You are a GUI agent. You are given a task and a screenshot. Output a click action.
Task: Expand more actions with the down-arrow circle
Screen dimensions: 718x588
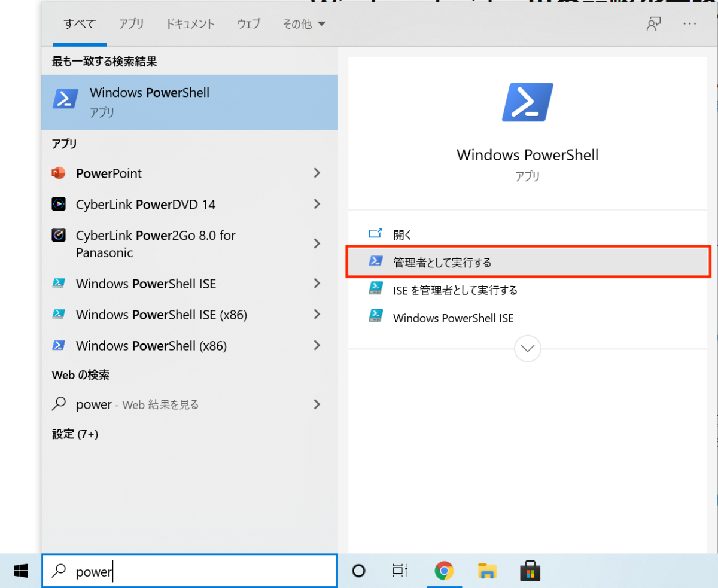pos(528,348)
